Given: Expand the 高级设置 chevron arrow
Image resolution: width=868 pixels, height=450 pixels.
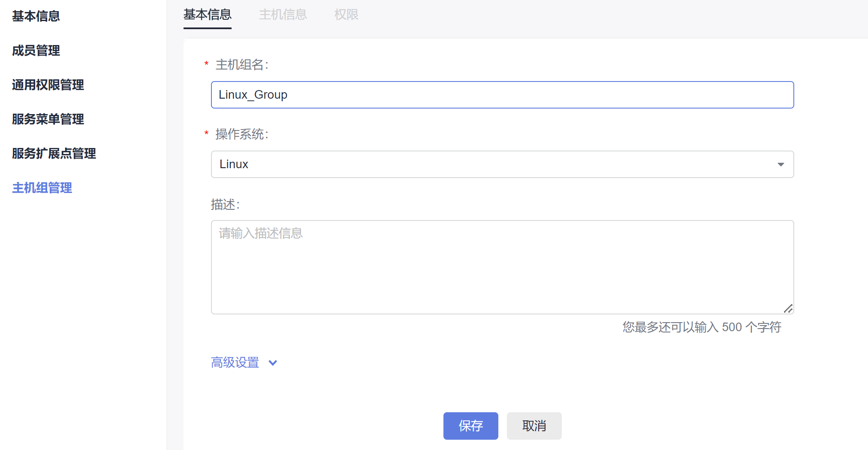Looking at the screenshot, I should tap(273, 363).
